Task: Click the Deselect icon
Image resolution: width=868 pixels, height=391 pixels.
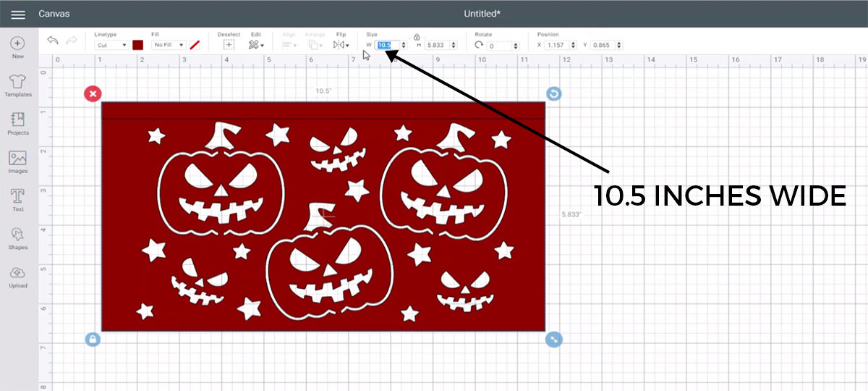Action: pyautogui.click(x=229, y=44)
